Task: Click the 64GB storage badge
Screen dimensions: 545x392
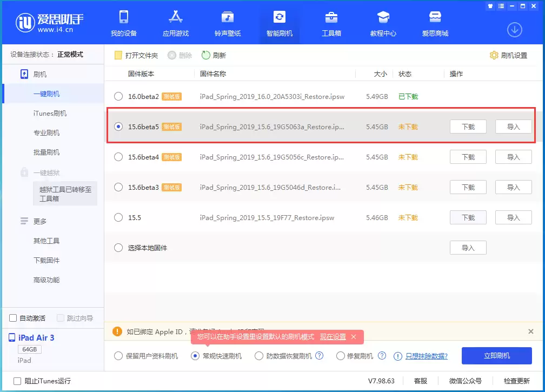Action: click(x=30, y=349)
